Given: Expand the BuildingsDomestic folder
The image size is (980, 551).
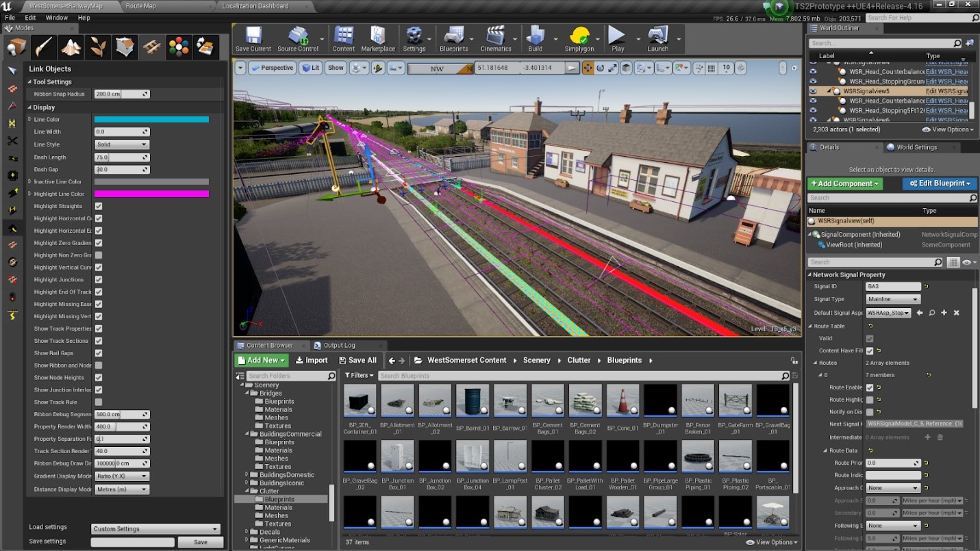Looking at the screenshot, I should click(x=247, y=474).
